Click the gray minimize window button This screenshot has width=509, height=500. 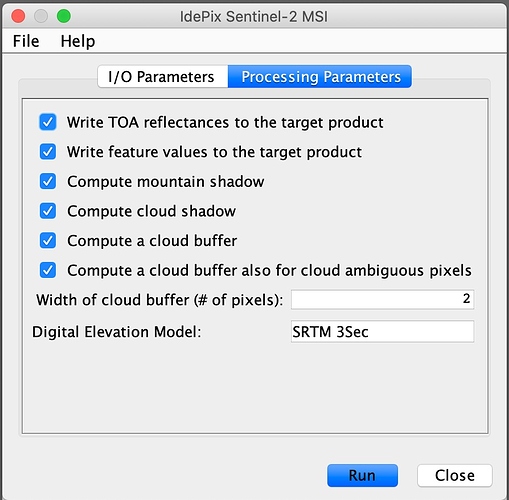[x=41, y=16]
